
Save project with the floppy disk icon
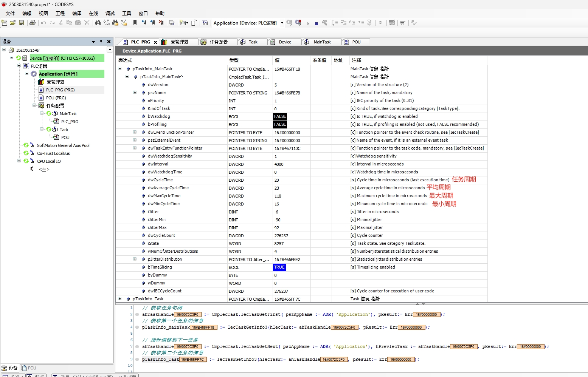22,23
